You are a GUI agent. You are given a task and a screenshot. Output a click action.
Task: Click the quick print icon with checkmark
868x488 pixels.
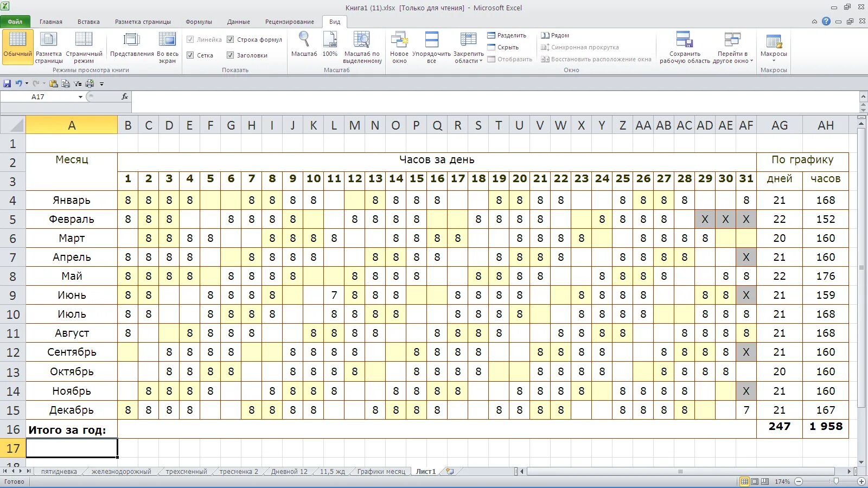tap(90, 84)
